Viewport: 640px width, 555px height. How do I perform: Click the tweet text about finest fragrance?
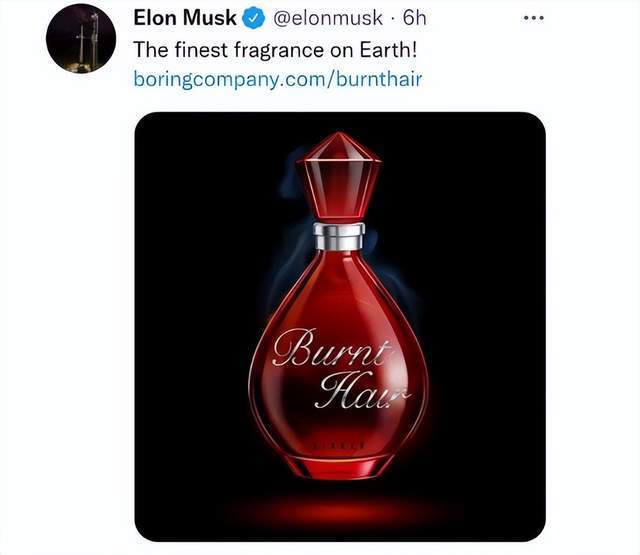tap(276, 50)
